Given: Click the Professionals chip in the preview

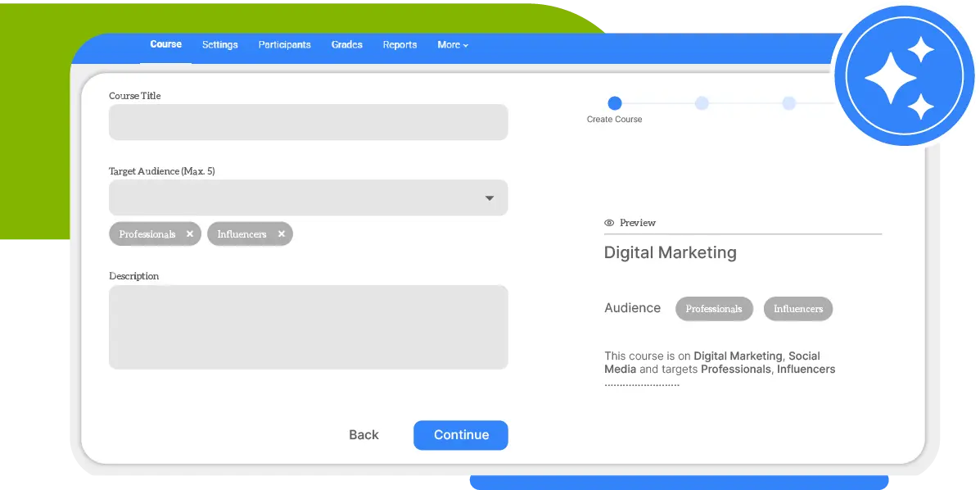Looking at the screenshot, I should 714,309.
